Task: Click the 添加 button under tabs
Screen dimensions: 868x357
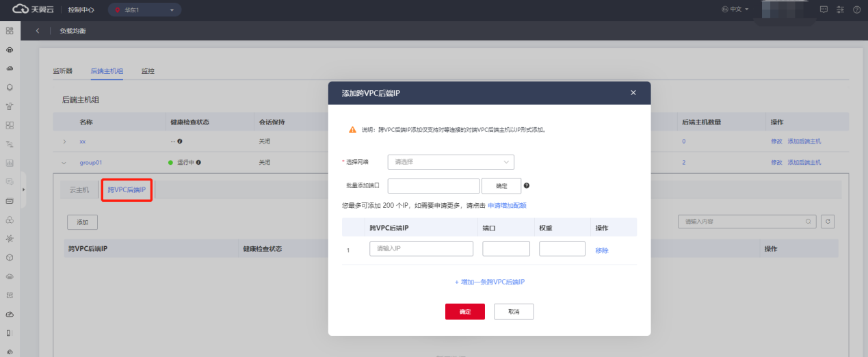Action: coord(82,222)
